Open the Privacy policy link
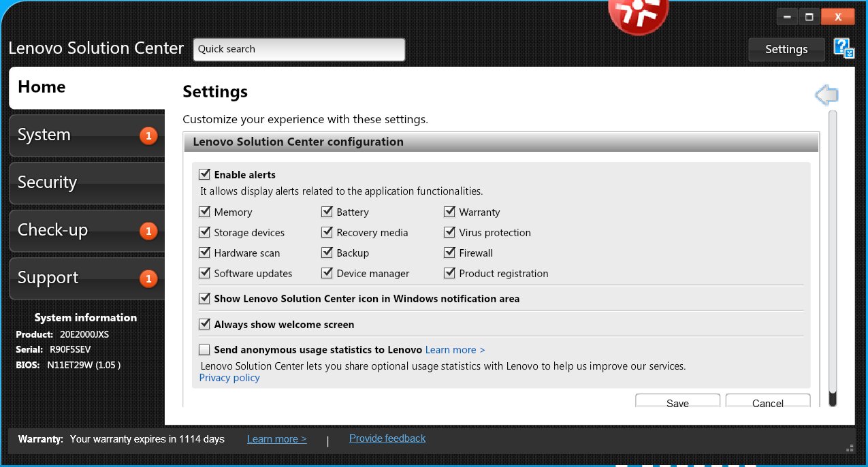Image resolution: width=868 pixels, height=467 pixels. [x=229, y=378]
